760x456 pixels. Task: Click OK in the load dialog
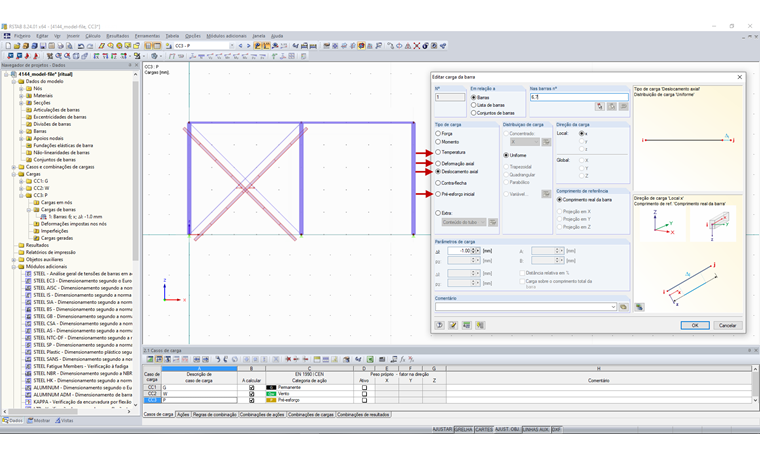click(695, 325)
